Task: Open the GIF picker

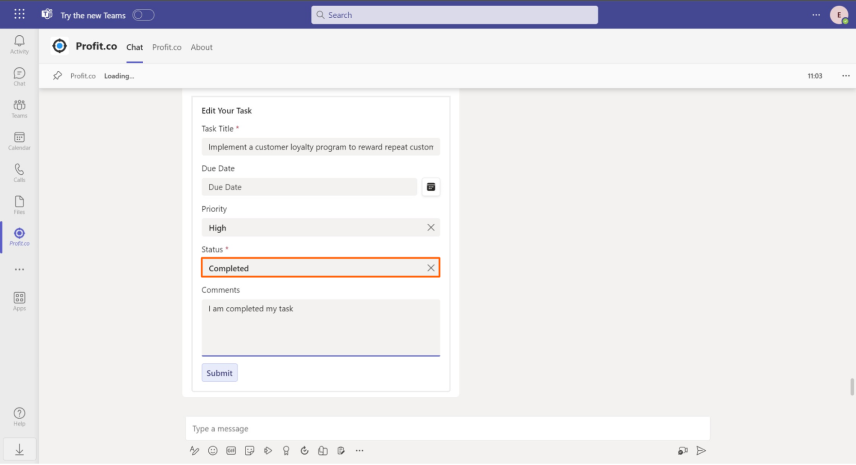Action: pyautogui.click(x=231, y=451)
